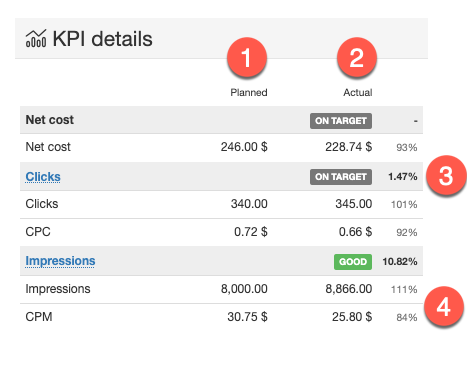Select the planned net cost 246.00 $
467x366 pixels.
tap(244, 147)
